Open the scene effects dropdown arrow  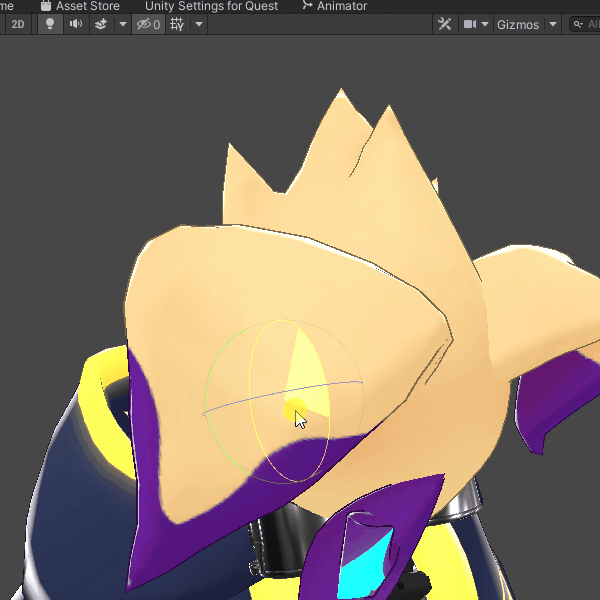(x=123, y=24)
